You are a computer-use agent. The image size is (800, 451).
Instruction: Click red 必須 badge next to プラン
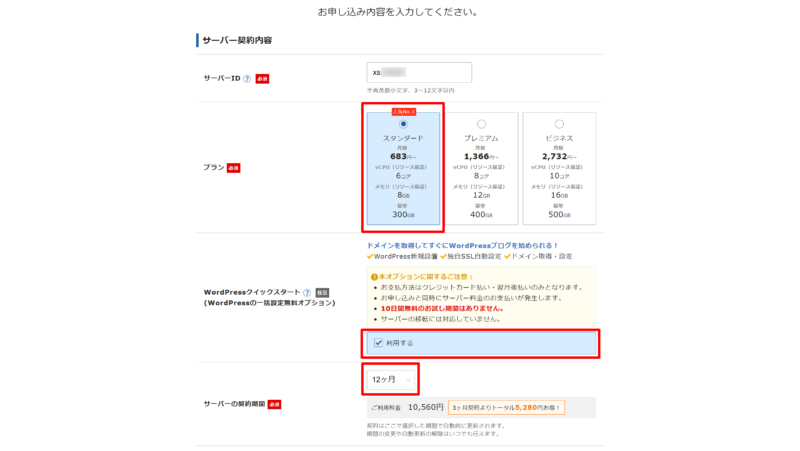click(234, 167)
